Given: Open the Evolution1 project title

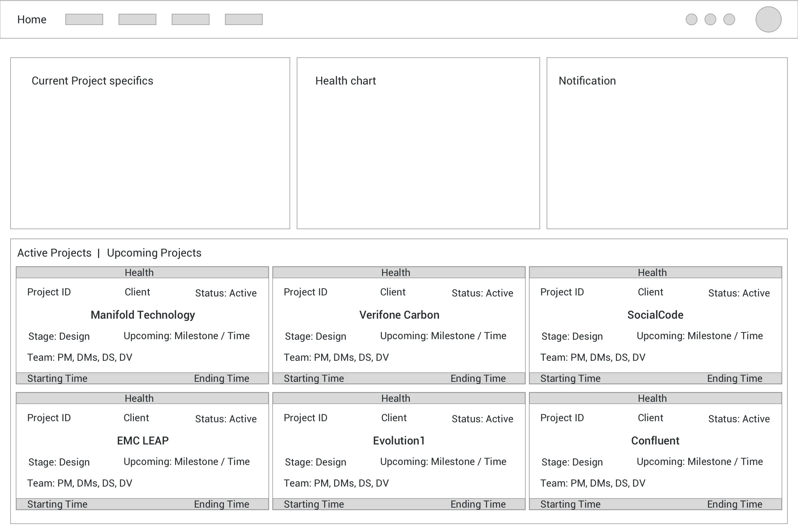Looking at the screenshot, I should [399, 440].
